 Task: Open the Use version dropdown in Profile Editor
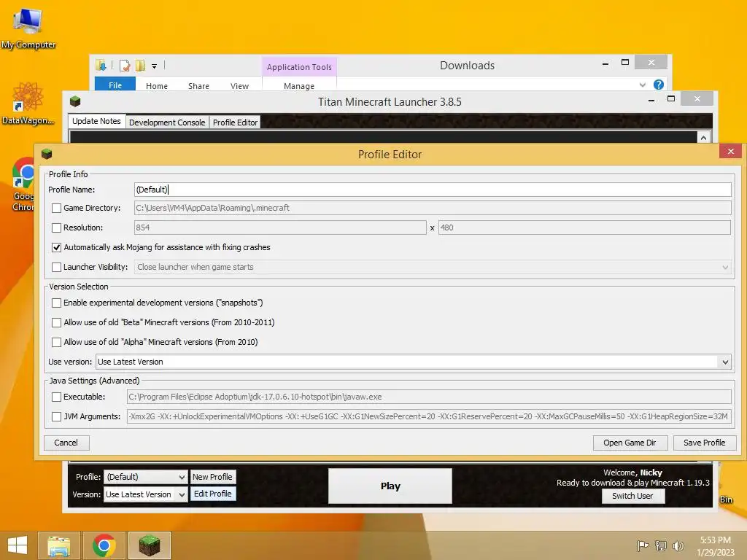pyautogui.click(x=414, y=362)
